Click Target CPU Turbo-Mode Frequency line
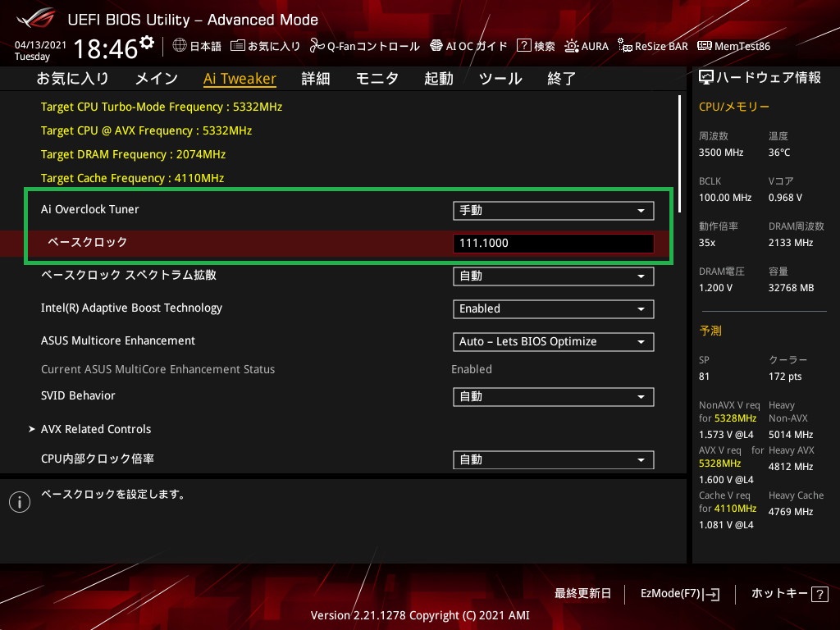840x630 pixels. click(162, 107)
